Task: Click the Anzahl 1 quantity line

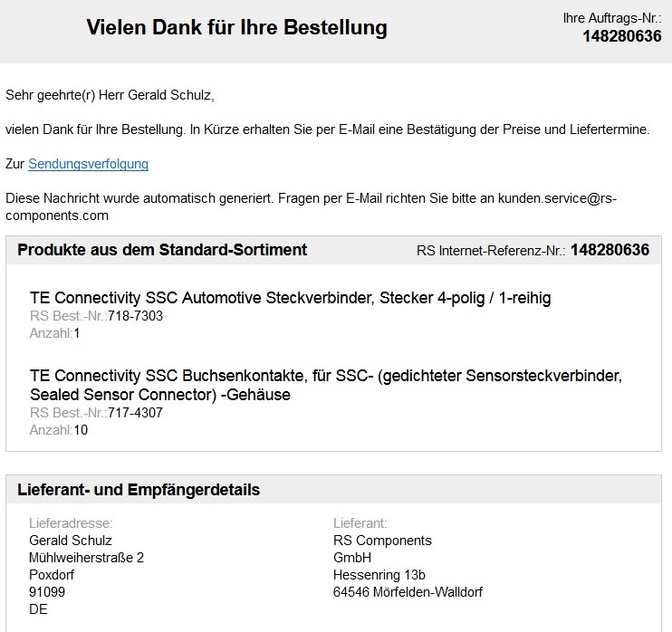Action: point(55,333)
